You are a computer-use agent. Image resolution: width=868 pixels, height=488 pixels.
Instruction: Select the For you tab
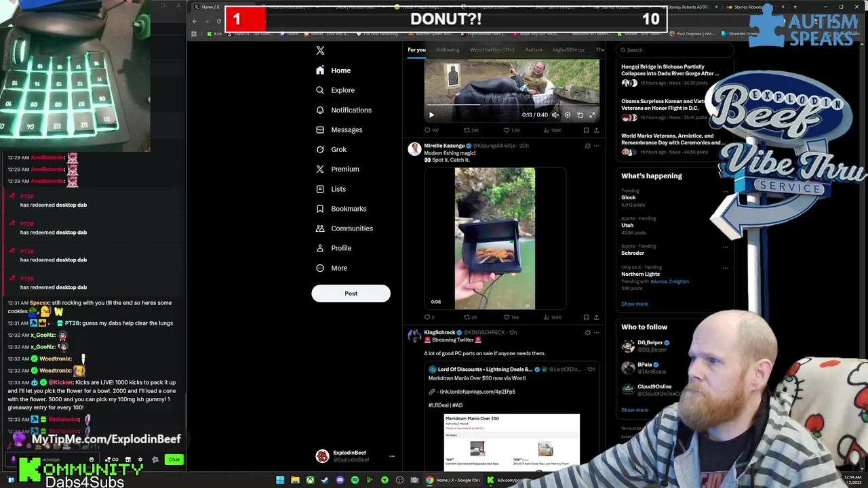(416, 49)
